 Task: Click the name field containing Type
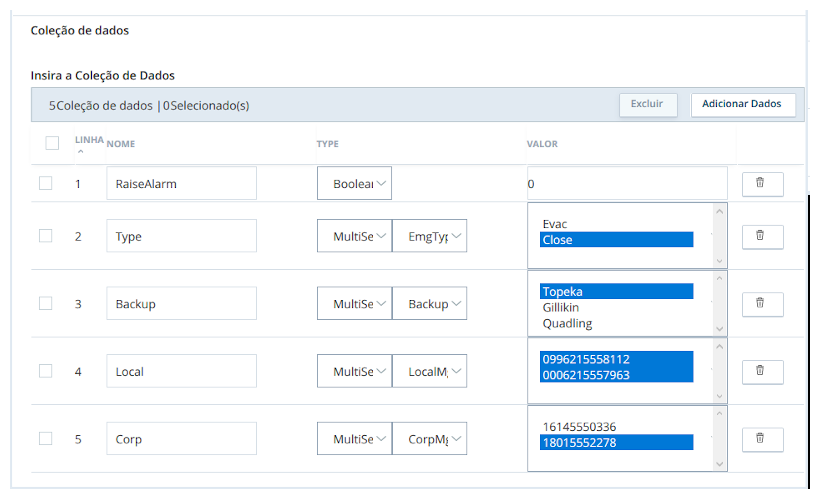pos(182,236)
